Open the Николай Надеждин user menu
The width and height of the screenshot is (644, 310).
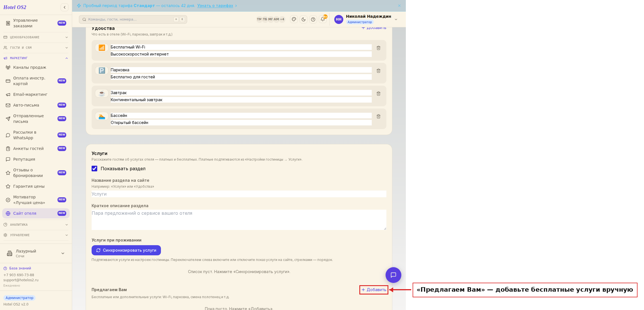pos(366,19)
